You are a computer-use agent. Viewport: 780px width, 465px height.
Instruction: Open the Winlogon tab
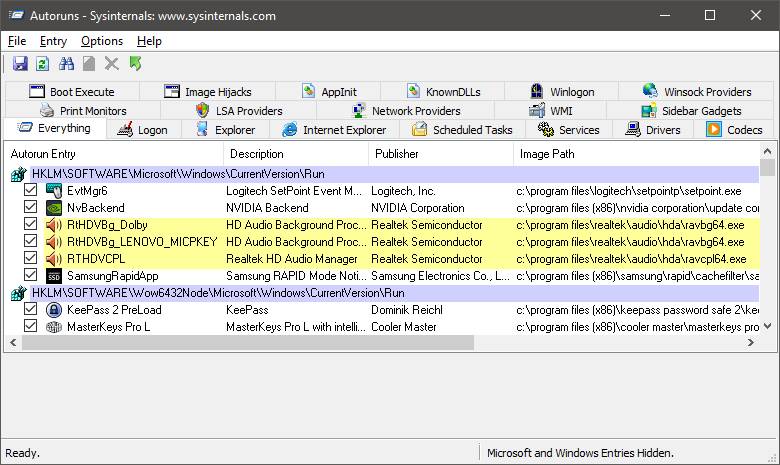pos(563,92)
